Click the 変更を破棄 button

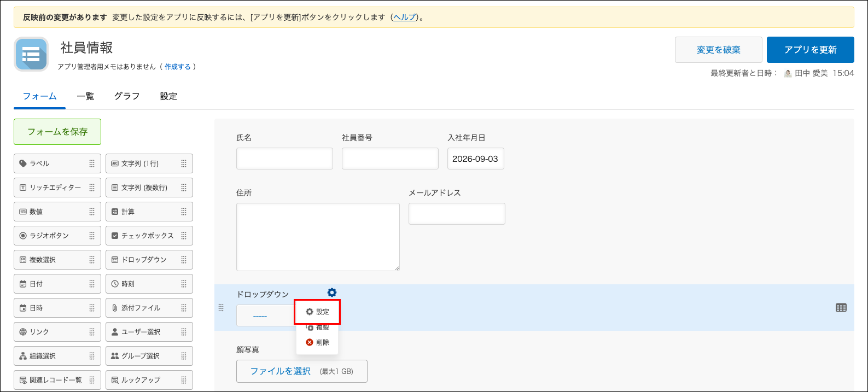coord(719,50)
